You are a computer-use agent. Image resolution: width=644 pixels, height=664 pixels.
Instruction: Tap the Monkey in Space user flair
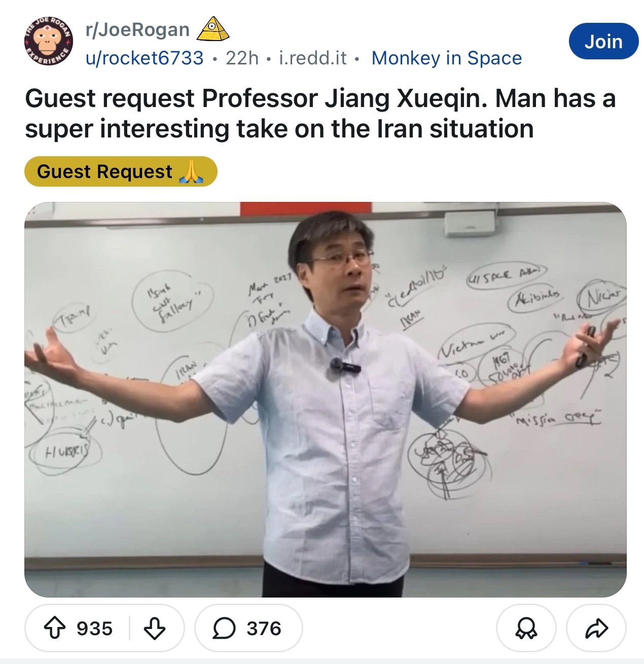click(x=447, y=58)
